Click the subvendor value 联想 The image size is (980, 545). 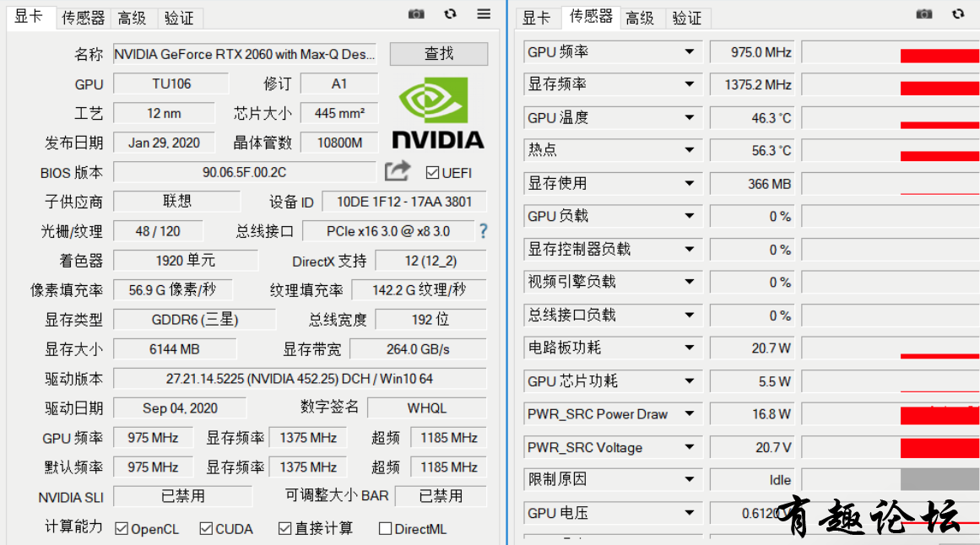(177, 202)
